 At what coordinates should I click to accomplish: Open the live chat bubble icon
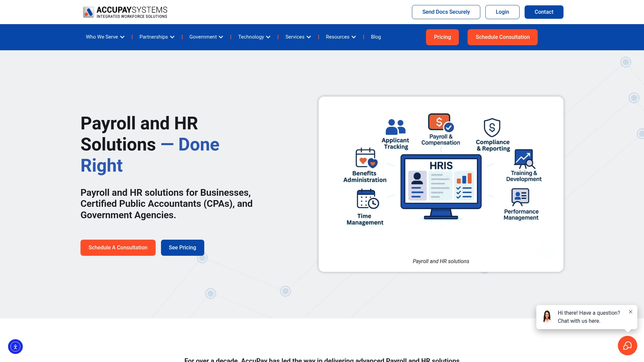click(x=627, y=346)
